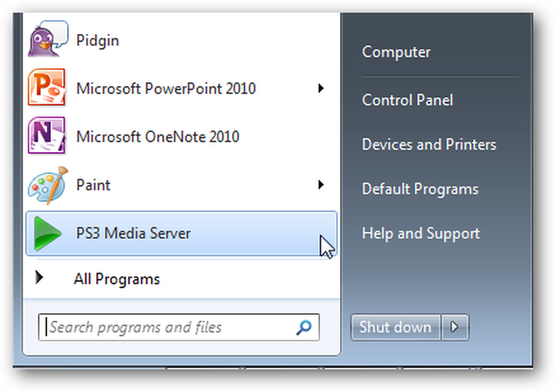Open Control Panel
The image size is (556, 392).
coord(408,100)
